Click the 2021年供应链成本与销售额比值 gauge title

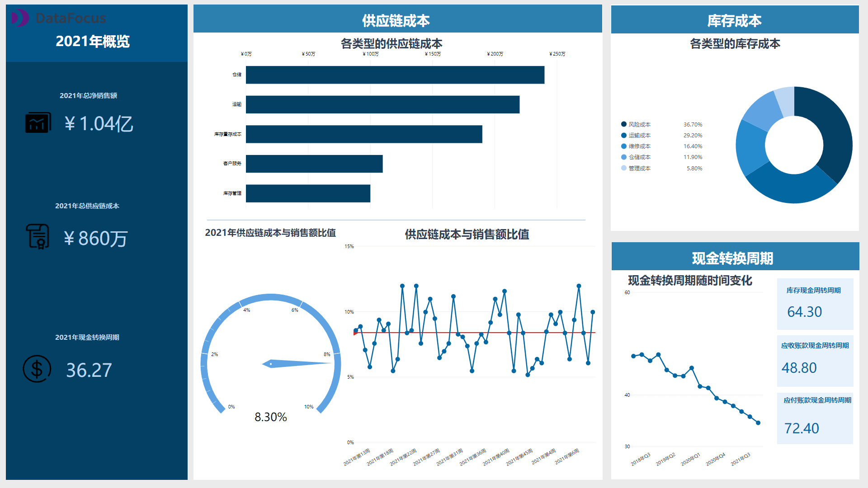tap(270, 233)
